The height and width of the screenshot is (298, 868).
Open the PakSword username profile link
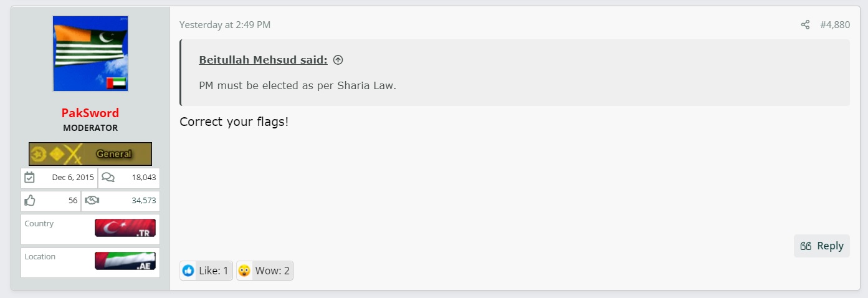[x=90, y=113]
